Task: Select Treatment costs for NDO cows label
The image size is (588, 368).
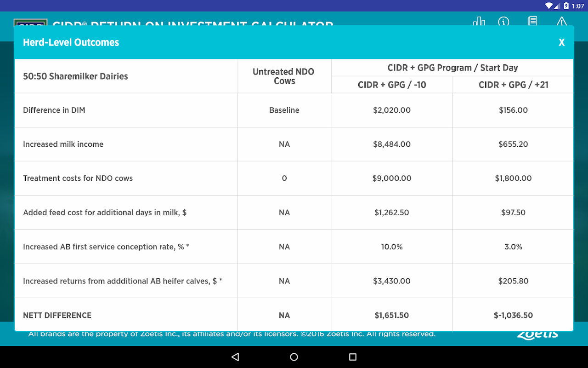Action: point(78,178)
